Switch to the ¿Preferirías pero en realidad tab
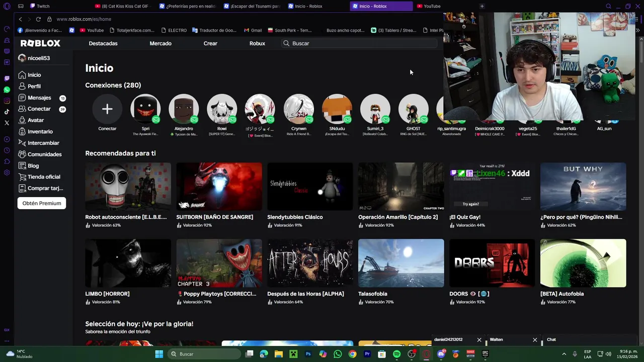644x362 pixels. pos(188,6)
